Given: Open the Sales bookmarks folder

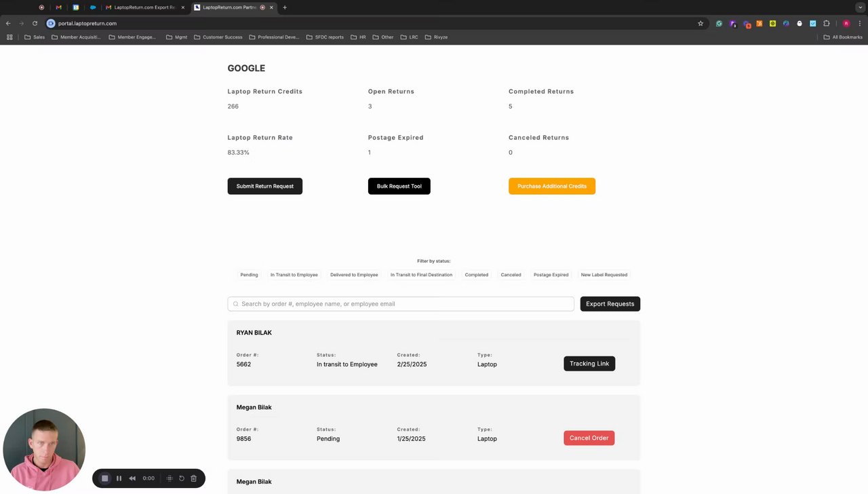Looking at the screenshot, I should (35, 37).
